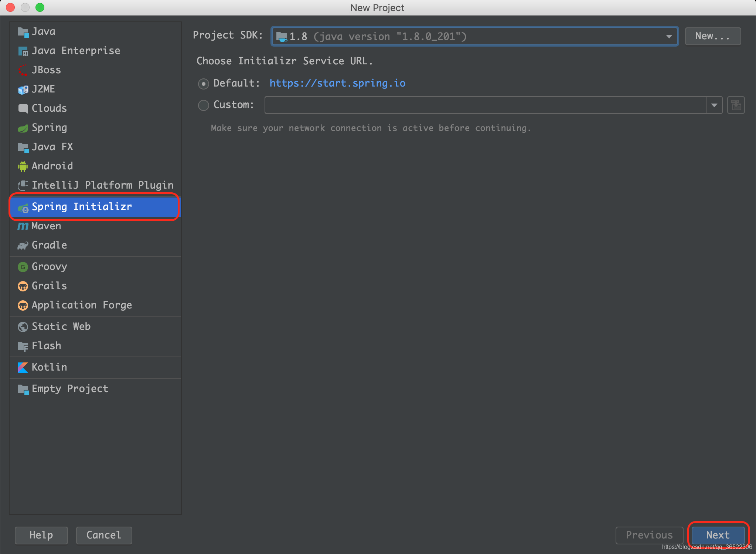Screen dimensions: 756x554
Task: Select Empty Project in the list
Action: 70,389
